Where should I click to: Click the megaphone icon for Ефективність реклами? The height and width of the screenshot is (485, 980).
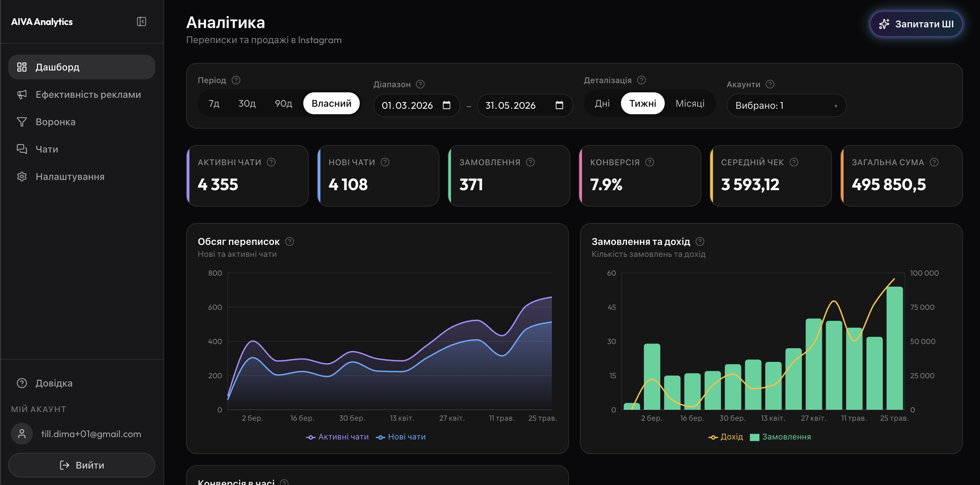pos(22,94)
